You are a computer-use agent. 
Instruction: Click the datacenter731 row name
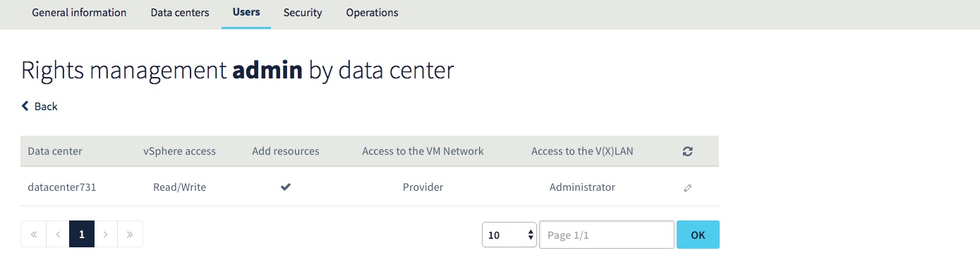[x=62, y=187]
